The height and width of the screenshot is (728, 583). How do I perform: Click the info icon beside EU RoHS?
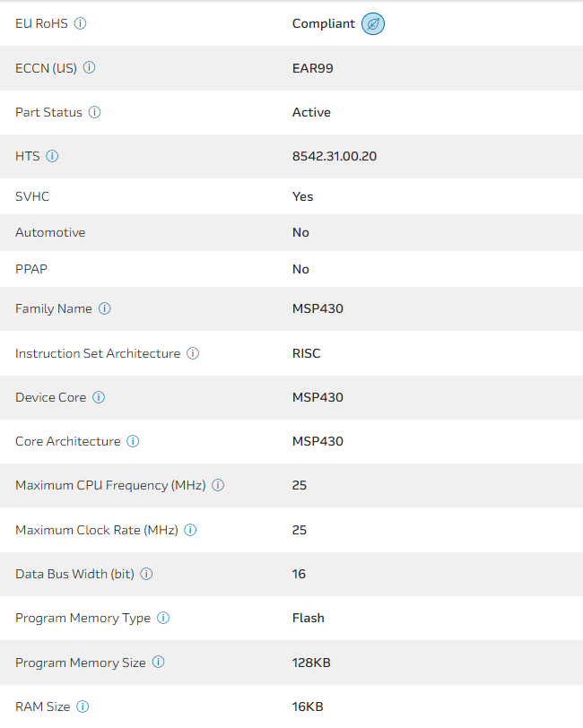point(80,24)
